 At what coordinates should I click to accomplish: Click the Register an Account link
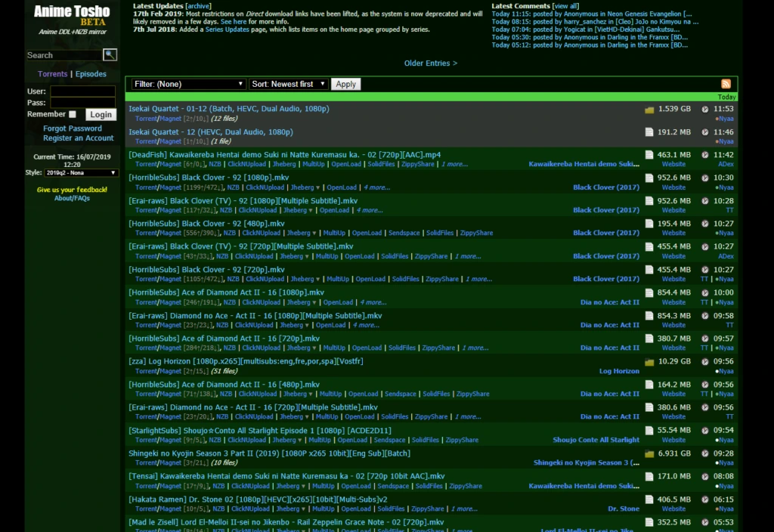click(x=79, y=138)
